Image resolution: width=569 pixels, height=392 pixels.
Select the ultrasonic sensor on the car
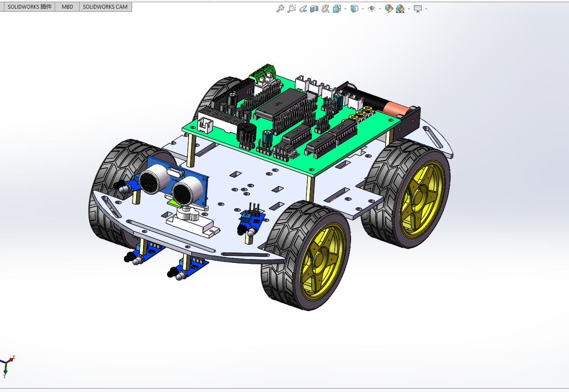tap(174, 182)
